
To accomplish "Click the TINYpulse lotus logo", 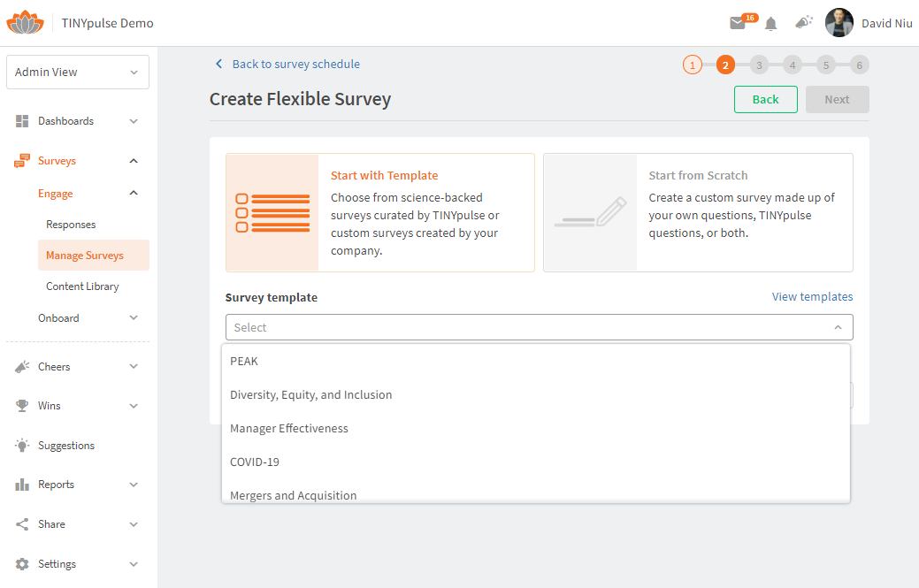I will pos(25,21).
